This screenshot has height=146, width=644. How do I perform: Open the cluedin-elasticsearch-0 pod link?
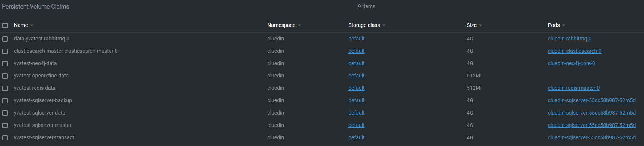point(574,51)
